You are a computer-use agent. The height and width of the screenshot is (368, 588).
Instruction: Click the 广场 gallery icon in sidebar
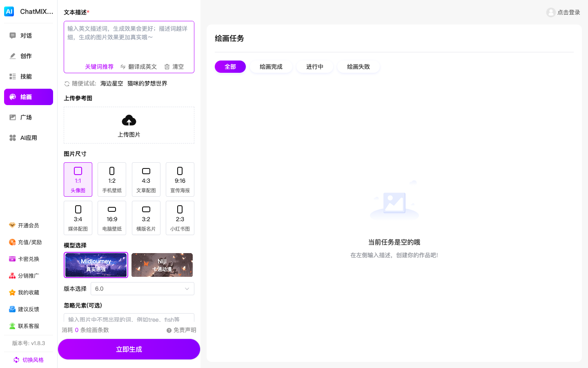26,117
